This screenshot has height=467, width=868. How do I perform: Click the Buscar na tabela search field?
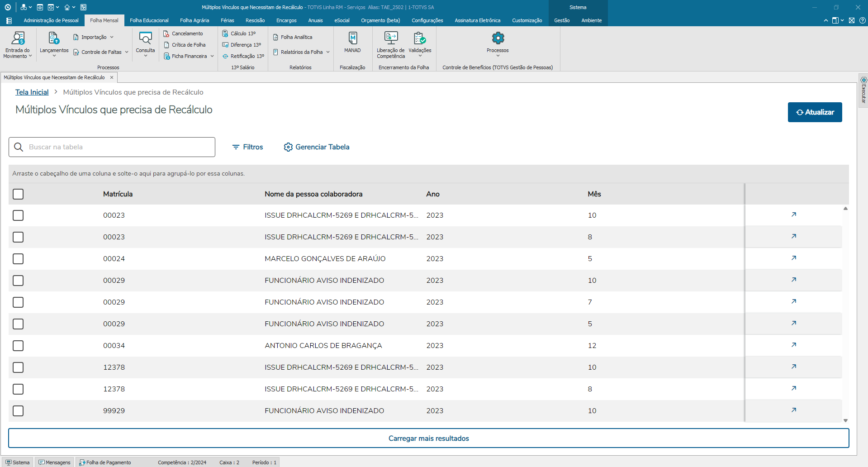[x=112, y=147]
